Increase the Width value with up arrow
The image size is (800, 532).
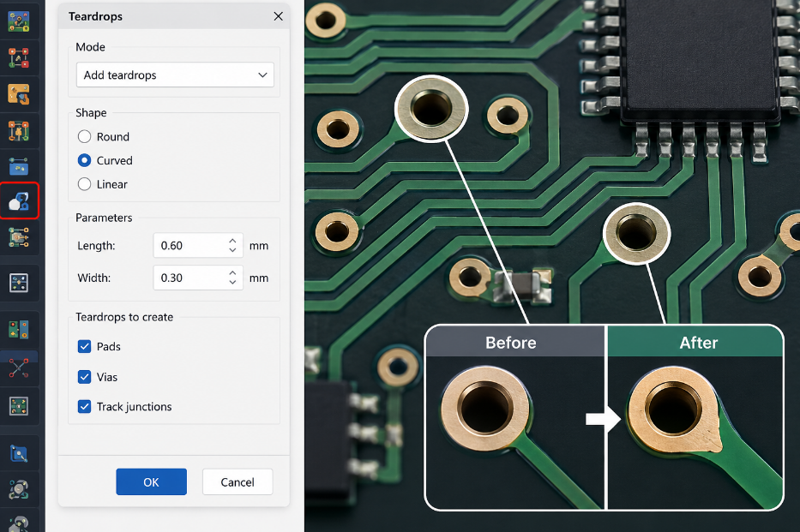click(x=232, y=272)
